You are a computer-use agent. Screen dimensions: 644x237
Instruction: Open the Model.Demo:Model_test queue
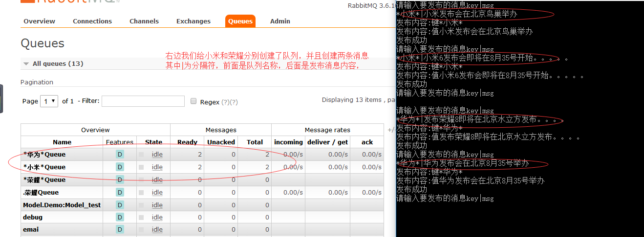(62, 205)
